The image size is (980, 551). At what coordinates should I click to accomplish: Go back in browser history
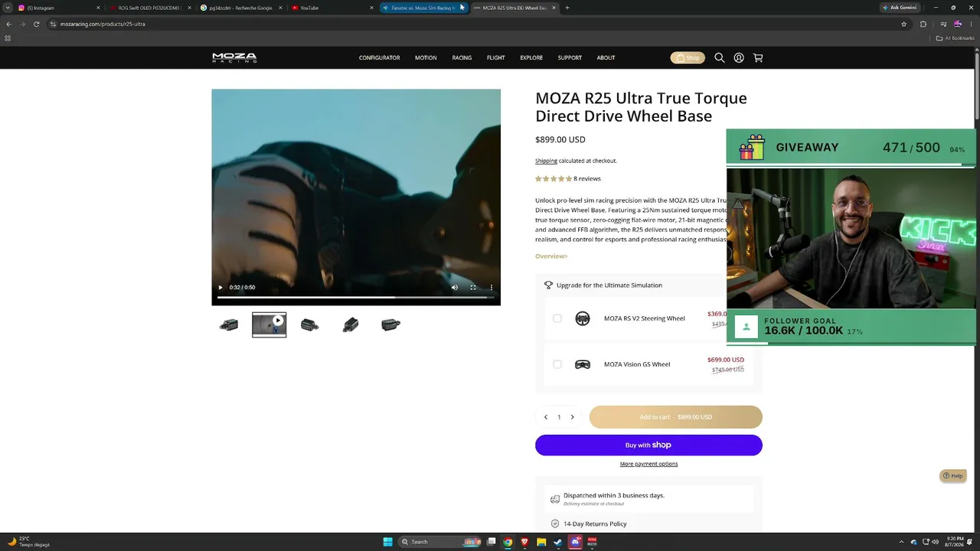point(8,24)
